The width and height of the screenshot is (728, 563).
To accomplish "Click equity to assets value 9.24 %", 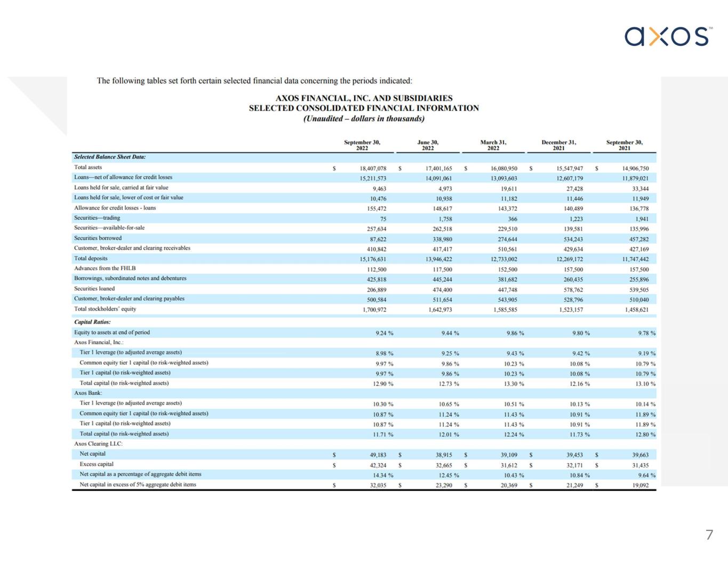I will 385,334.
